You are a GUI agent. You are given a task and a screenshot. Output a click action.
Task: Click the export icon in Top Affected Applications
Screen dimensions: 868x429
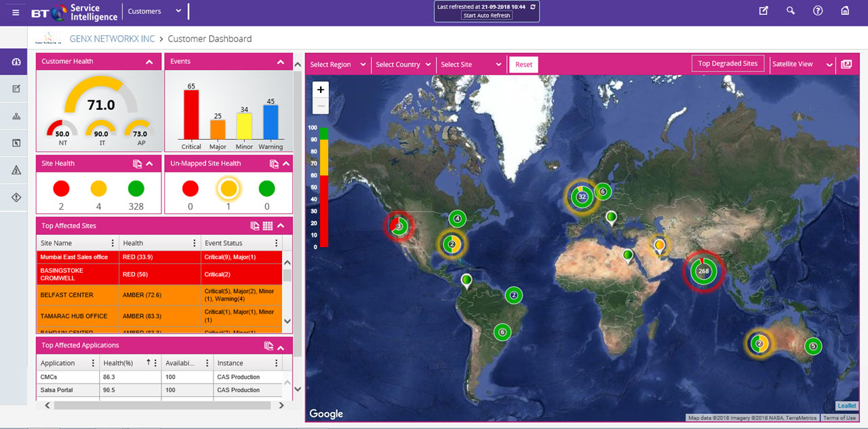(x=269, y=346)
